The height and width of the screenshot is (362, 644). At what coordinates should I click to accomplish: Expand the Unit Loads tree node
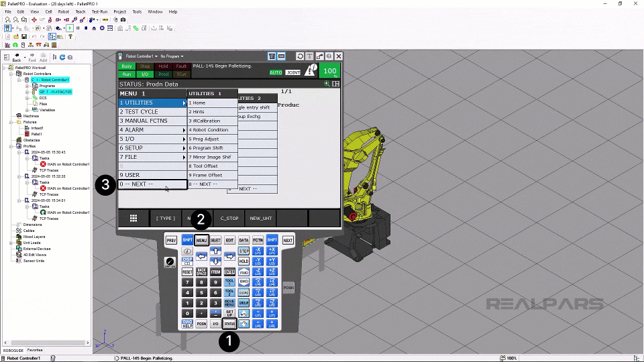(x=11, y=243)
